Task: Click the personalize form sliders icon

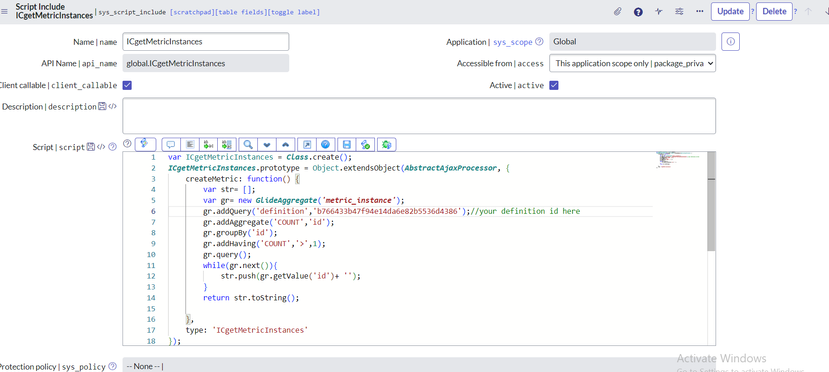Action: [x=679, y=11]
